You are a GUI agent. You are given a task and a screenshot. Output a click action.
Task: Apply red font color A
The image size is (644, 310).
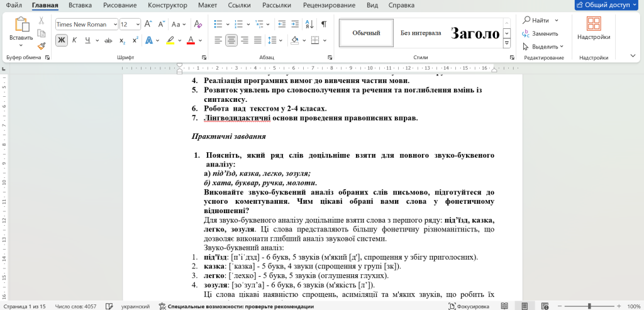tap(191, 40)
